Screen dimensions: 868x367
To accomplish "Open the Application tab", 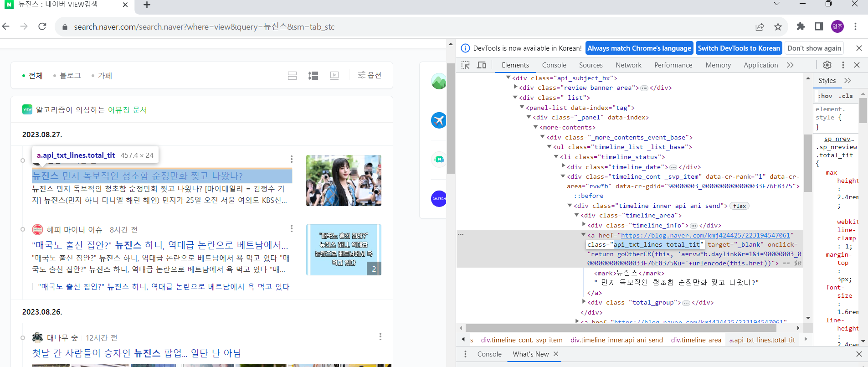I will (761, 65).
